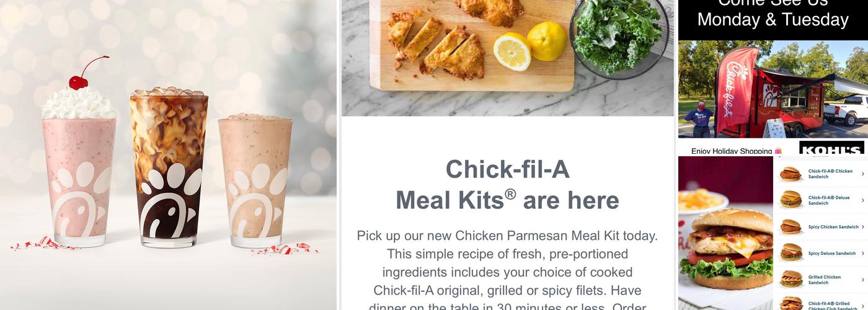Click the Kohl's logo
This screenshot has height=310, width=868.
click(x=831, y=148)
